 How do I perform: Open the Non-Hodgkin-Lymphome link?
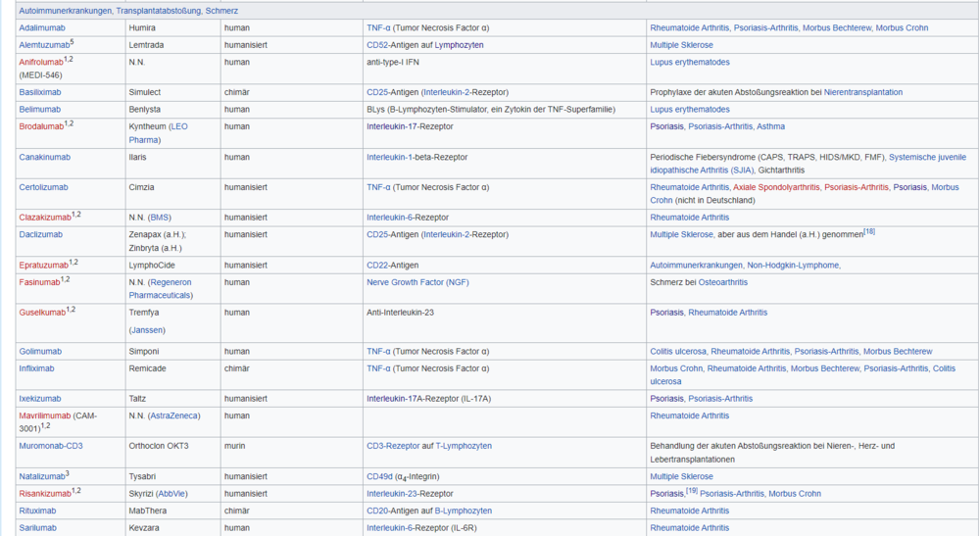coord(793,265)
